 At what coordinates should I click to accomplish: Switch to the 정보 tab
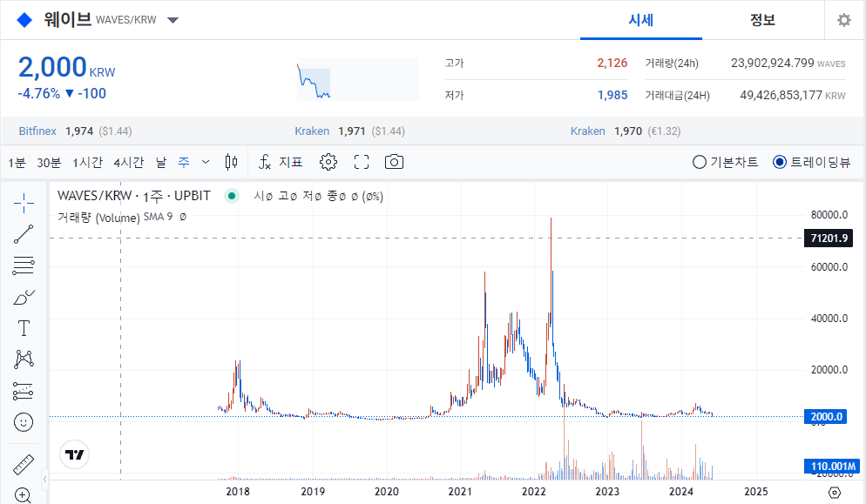[762, 20]
